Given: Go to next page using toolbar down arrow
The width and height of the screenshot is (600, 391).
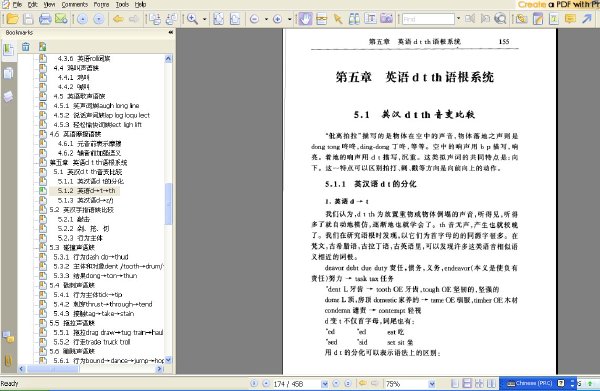Looking at the screenshot, I should [99, 19].
